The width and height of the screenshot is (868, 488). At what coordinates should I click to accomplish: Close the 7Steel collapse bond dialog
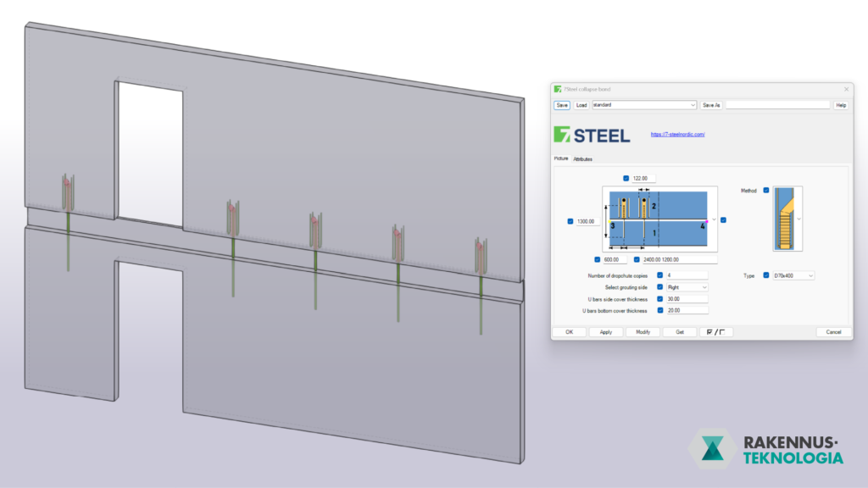pyautogui.click(x=845, y=89)
